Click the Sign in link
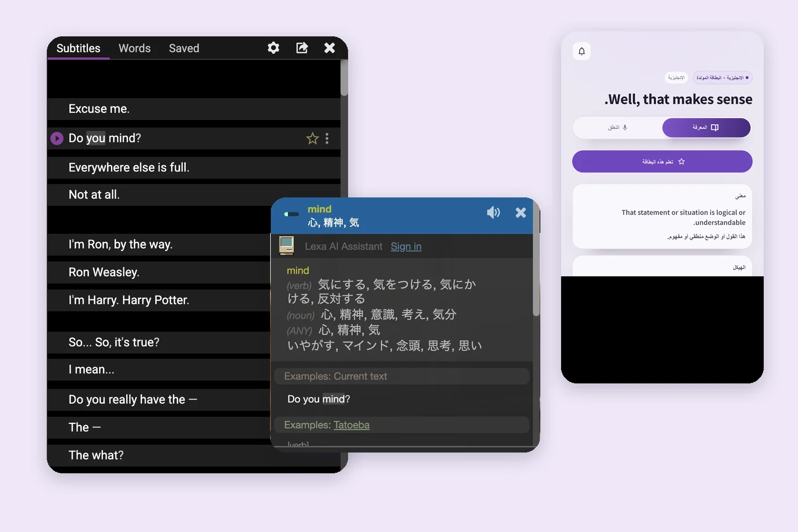The height and width of the screenshot is (532, 798). click(x=406, y=246)
